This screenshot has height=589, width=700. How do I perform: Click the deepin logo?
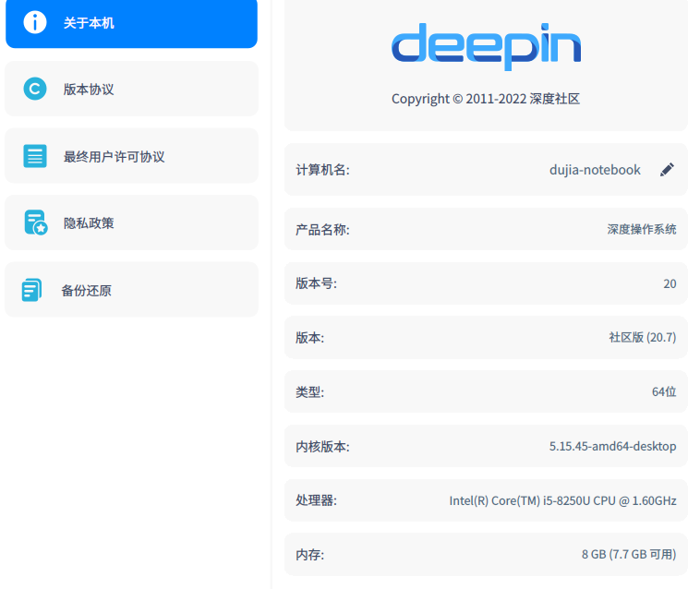(x=486, y=46)
